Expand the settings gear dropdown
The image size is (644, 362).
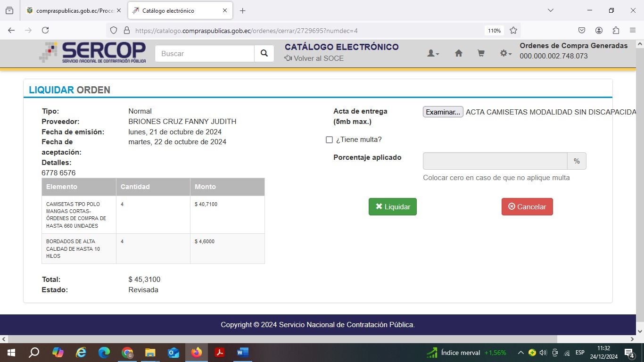tap(505, 54)
